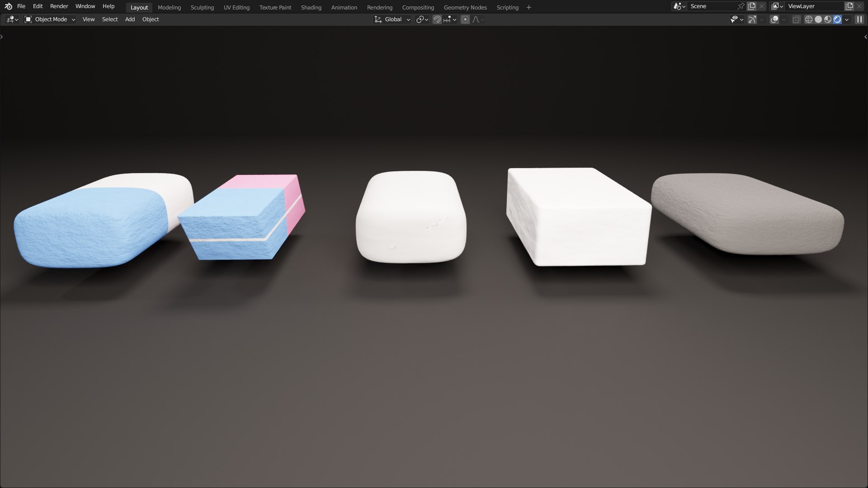Image resolution: width=868 pixels, height=488 pixels.
Task: Open the overlays options dropdown arrow
Action: click(784, 19)
